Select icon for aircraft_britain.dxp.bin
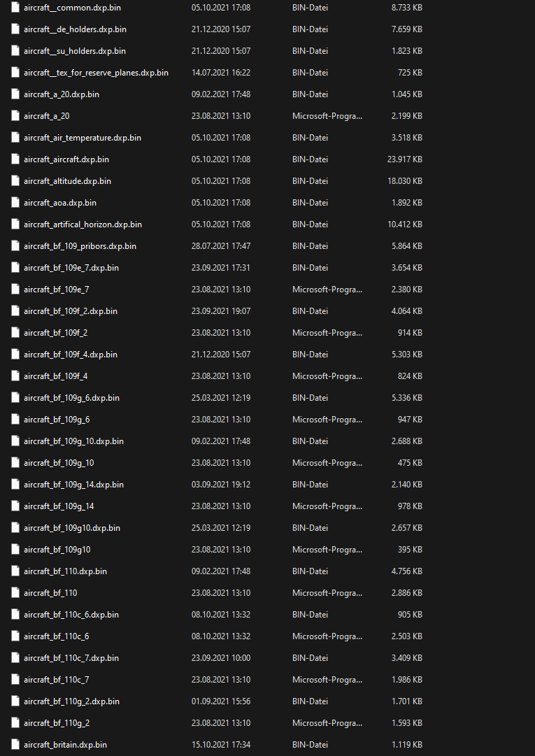535x756 pixels. (x=15, y=744)
